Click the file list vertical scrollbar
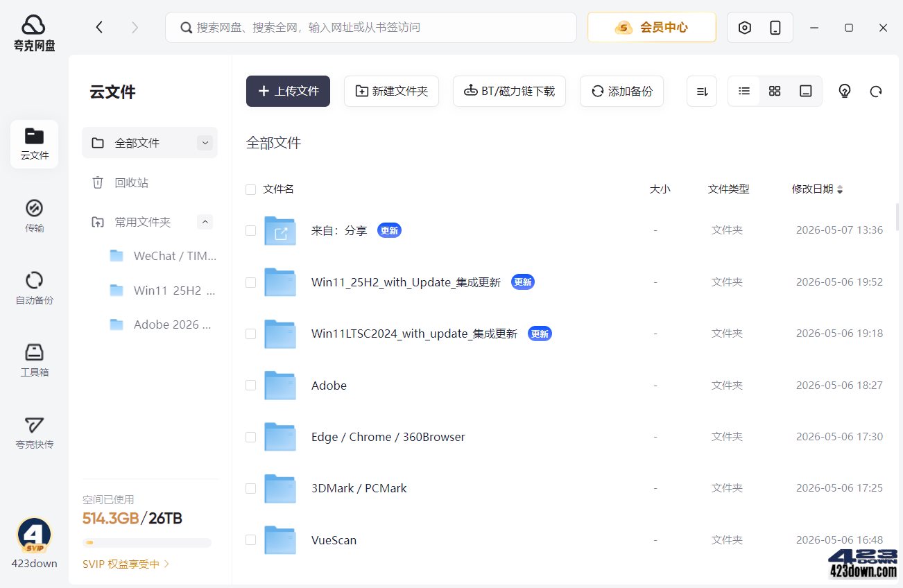The image size is (903, 588). coord(897,216)
